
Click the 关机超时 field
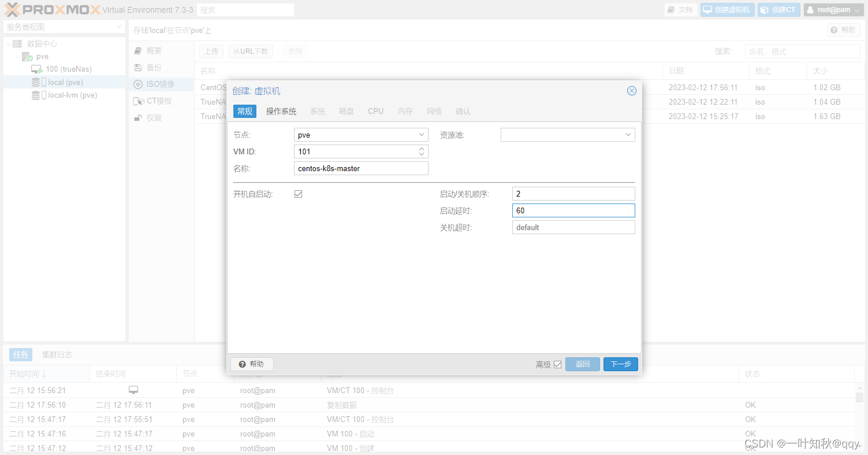[573, 227]
